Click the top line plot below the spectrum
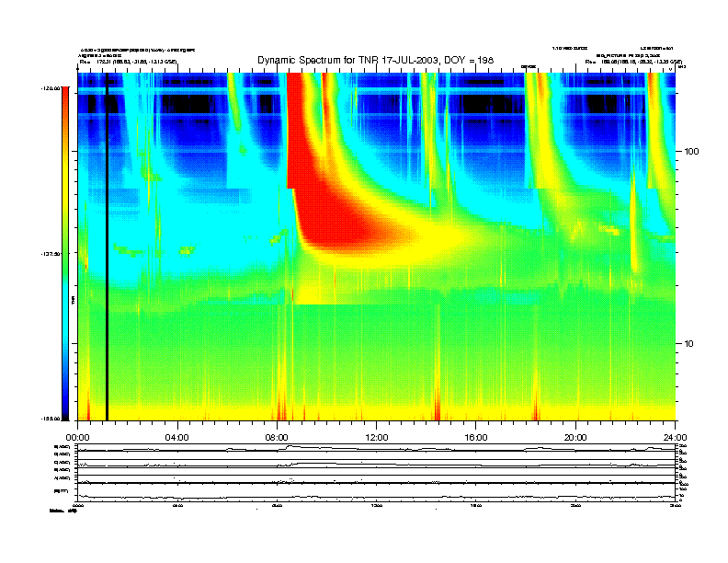 [x=376, y=448]
